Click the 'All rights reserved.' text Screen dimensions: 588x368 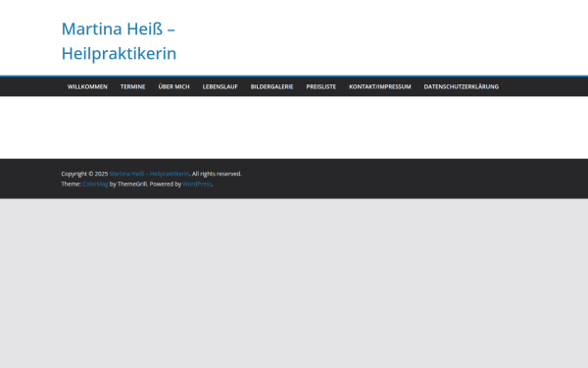point(217,174)
